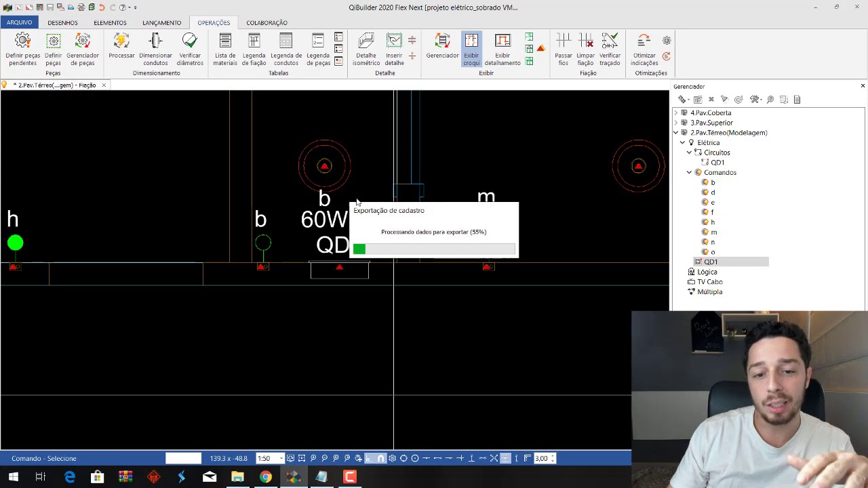The height and width of the screenshot is (488, 868).
Task: Toggle Exibir detalhamento display
Action: [502, 50]
